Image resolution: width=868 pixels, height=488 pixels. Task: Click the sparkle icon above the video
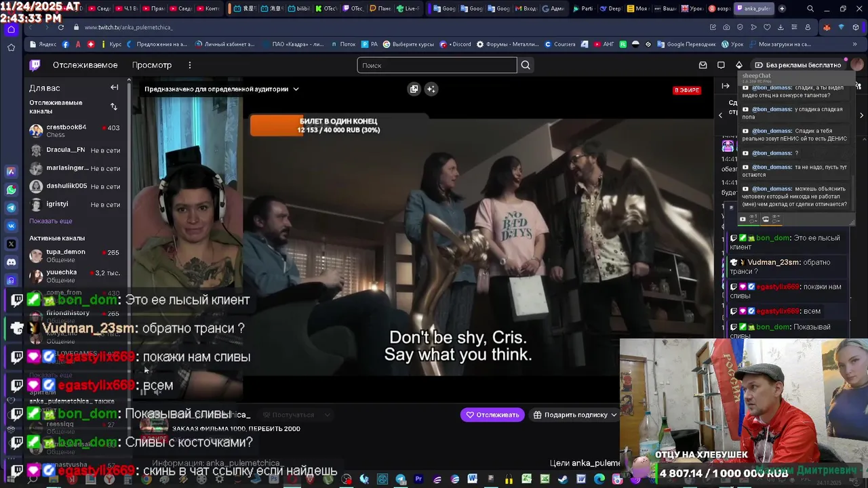point(431,89)
